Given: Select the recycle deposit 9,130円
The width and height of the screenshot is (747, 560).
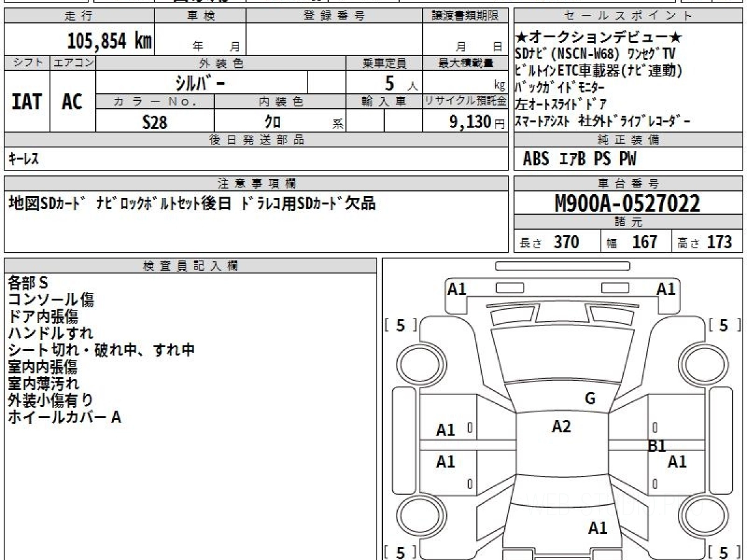Looking at the screenshot, I should click(477, 122).
